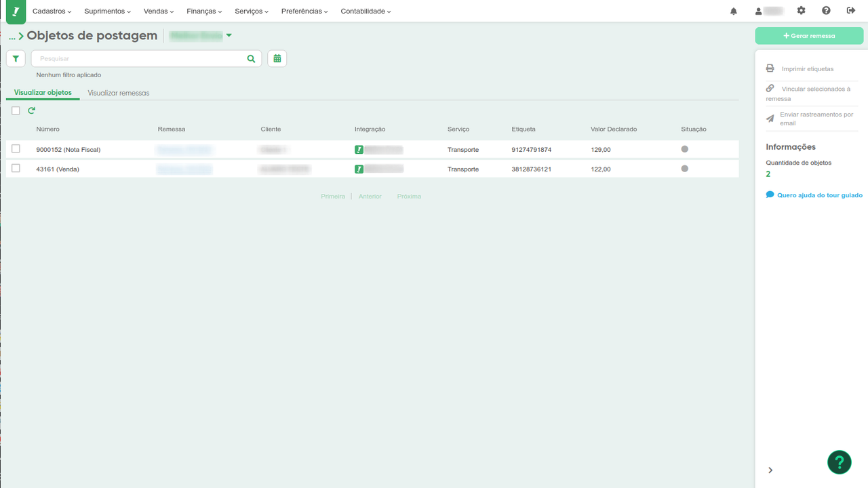Click integration icon in row 43161

[x=359, y=169]
